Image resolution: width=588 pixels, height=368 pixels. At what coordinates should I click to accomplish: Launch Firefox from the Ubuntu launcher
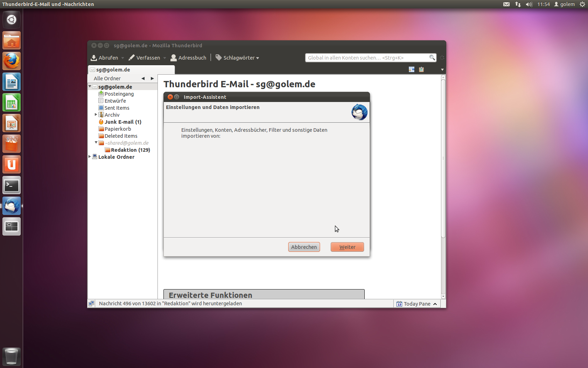pyautogui.click(x=12, y=61)
